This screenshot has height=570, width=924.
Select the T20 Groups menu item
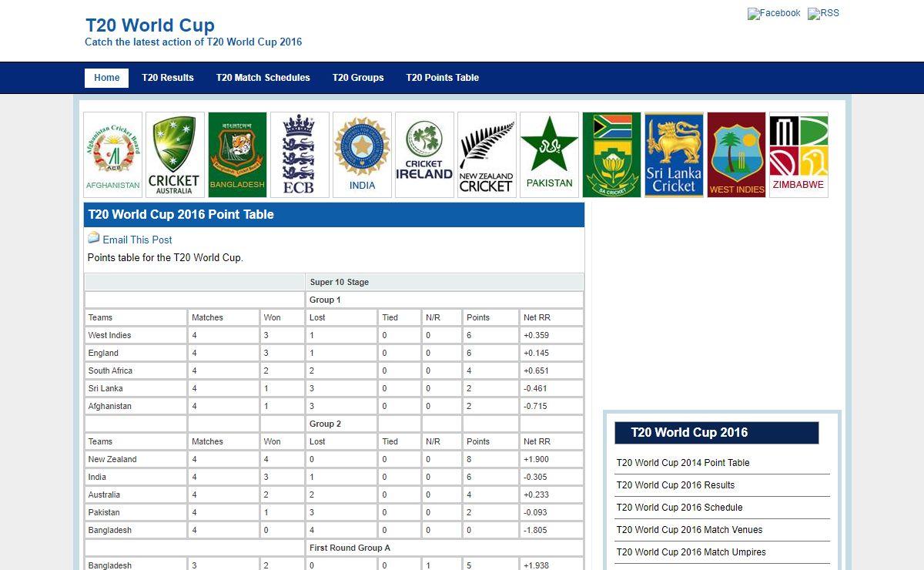coord(358,78)
